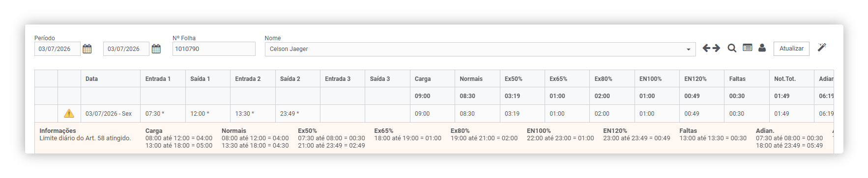Go to previous employee with left arrow
The image size is (868, 178).
tap(706, 48)
